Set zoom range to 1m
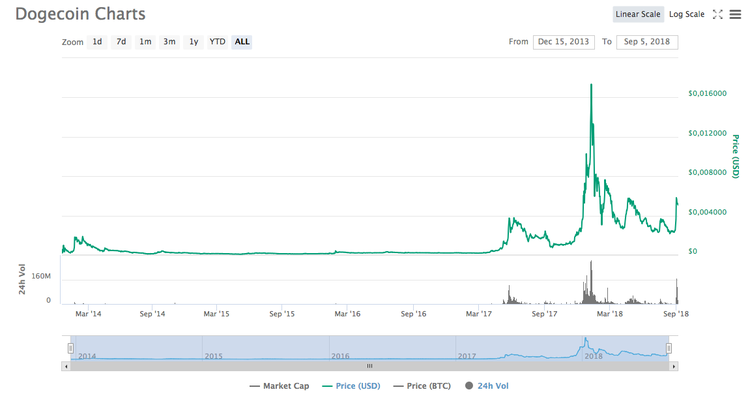750x394 pixels. 145,42
